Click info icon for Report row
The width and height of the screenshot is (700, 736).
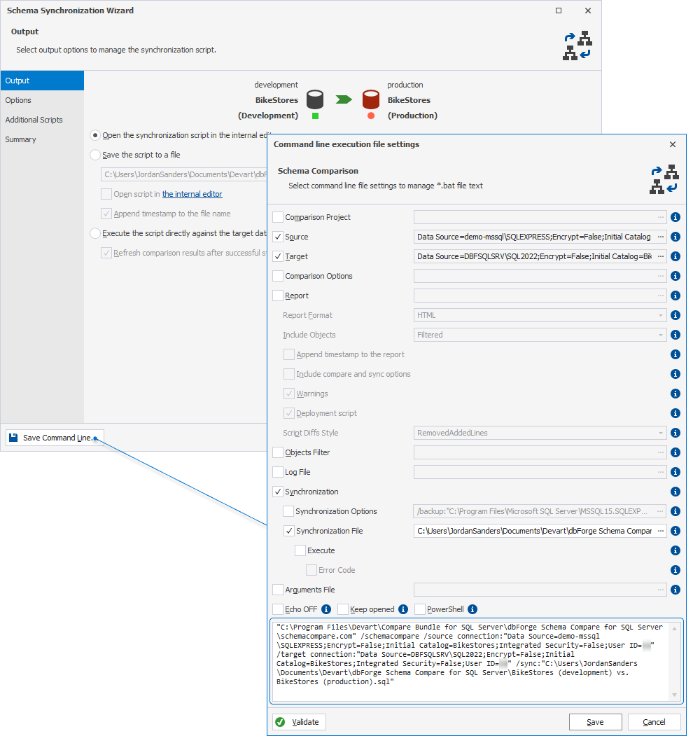click(x=675, y=296)
